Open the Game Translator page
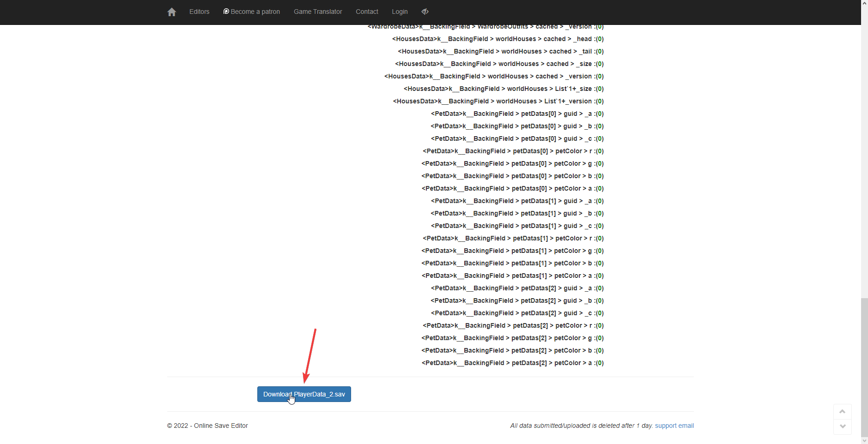868x444 pixels. [318, 12]
